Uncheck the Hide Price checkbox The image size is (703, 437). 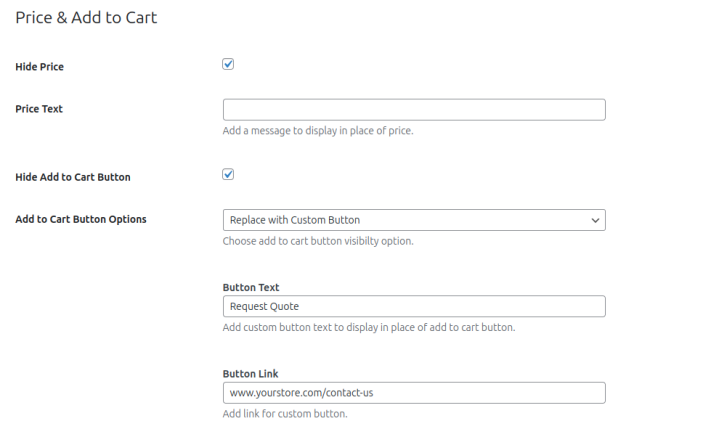click(x=228, y=64)
